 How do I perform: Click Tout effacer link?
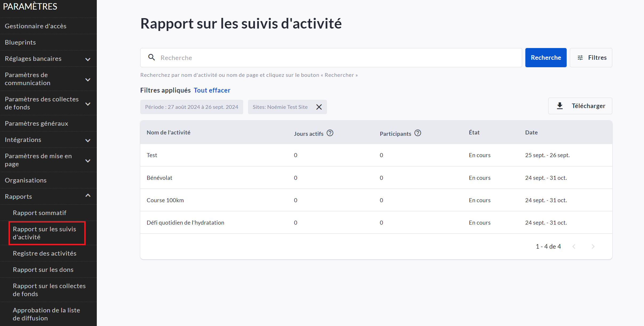[x=212, y=90]
